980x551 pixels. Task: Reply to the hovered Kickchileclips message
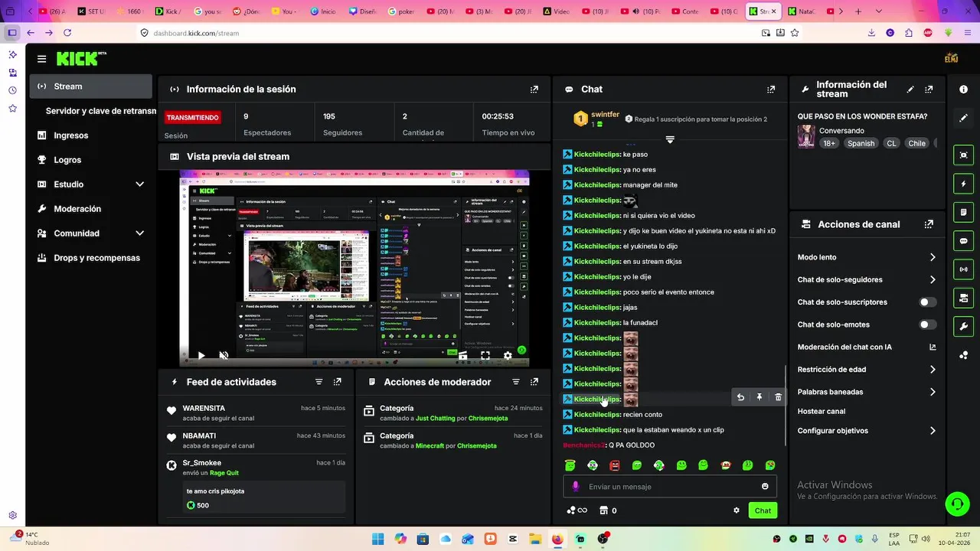coord(740,398)
